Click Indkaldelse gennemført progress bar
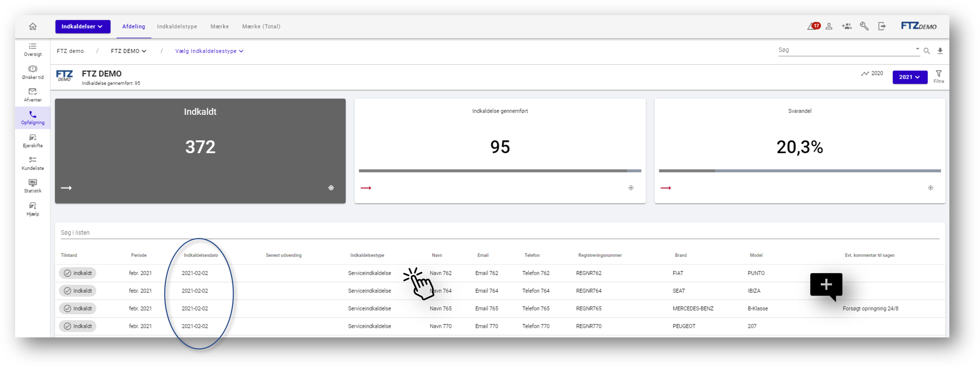 click(x=500, y=171)
